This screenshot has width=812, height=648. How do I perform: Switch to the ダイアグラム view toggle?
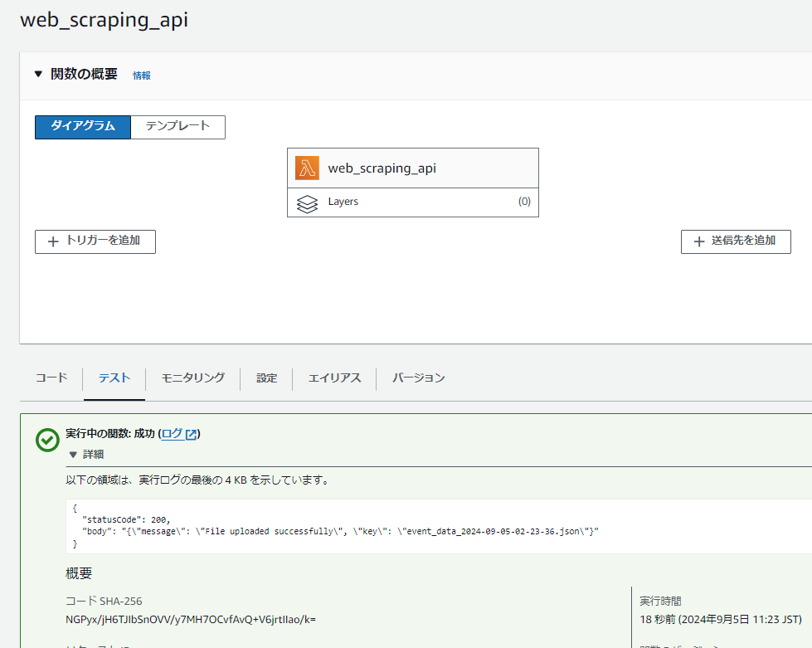click(x=82, y=127)
